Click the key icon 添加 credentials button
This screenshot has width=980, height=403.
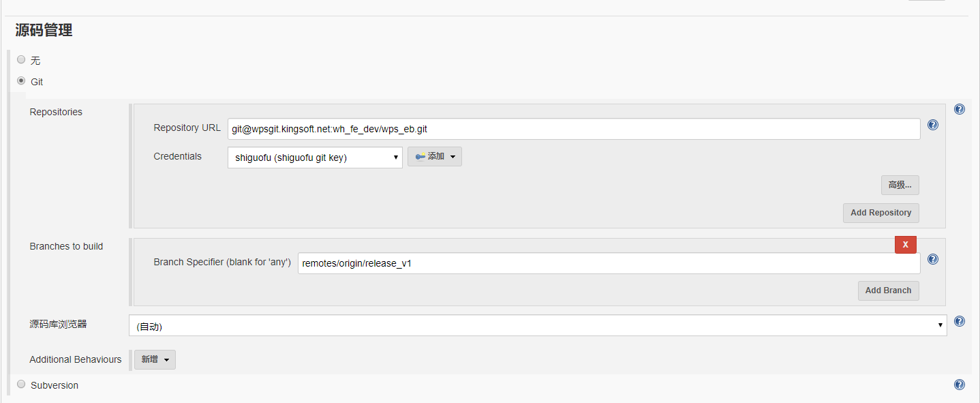point(434,157)
